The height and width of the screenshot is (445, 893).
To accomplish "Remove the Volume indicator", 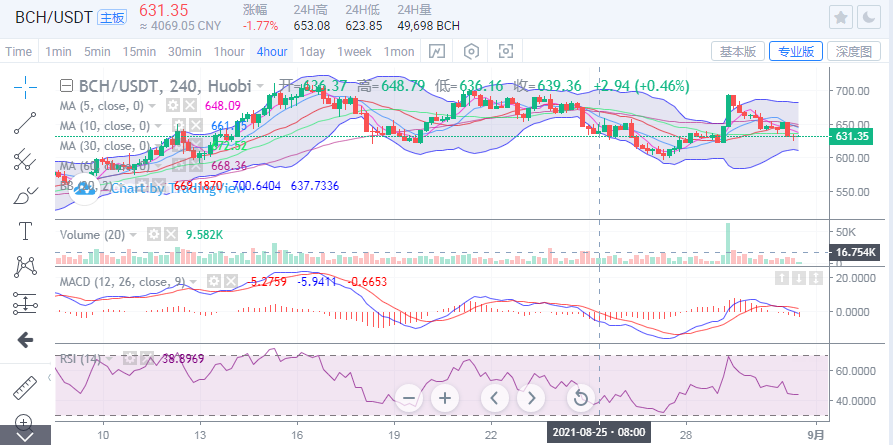I will (x=171, y=234).
